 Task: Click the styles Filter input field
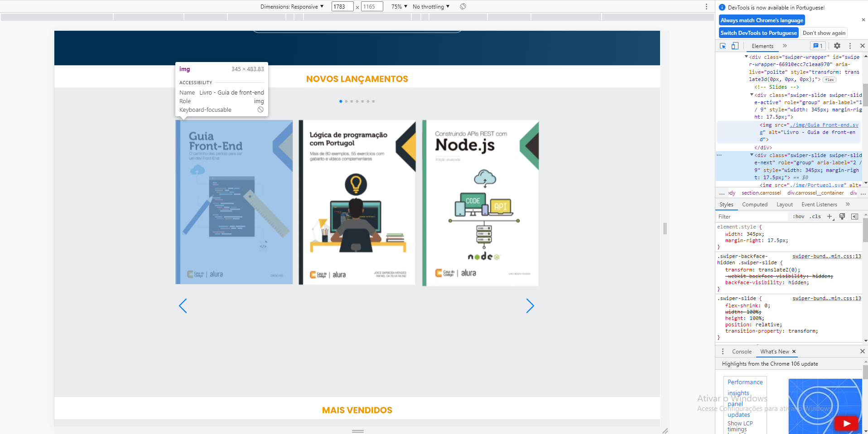click(752, 216)
